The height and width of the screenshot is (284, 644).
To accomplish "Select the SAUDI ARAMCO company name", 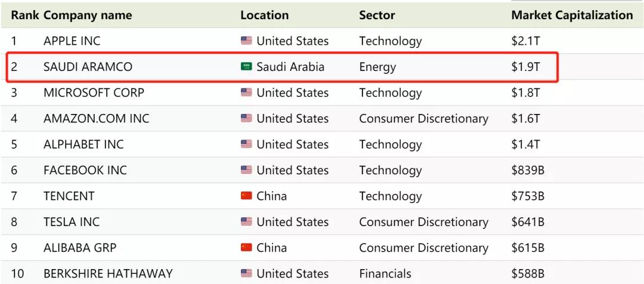I will (88, 67).
